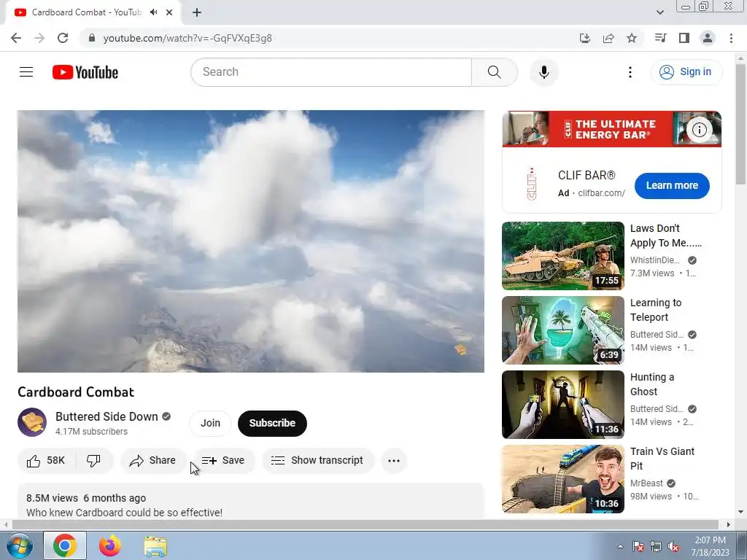Click MrBeast channel name
Image resolution: width=747 pixels, height=560 pixels.
(646, 483)
